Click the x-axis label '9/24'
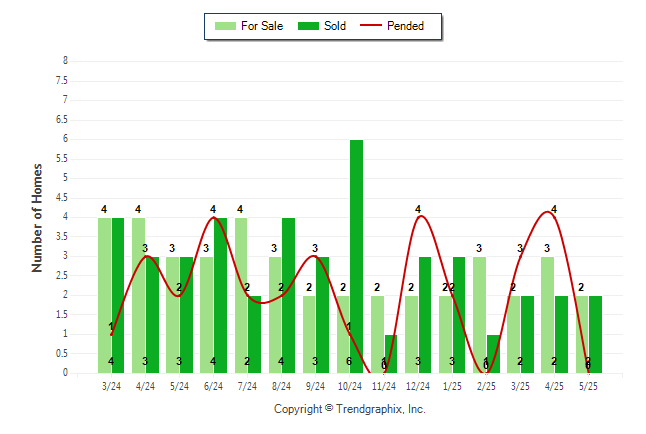Image resolution: width=646 pixels, height=434 pixels. pos(315,386)
